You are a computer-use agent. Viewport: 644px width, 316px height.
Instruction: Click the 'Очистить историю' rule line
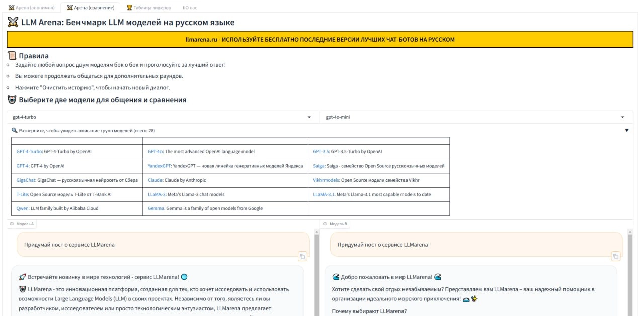coord(93,87)
